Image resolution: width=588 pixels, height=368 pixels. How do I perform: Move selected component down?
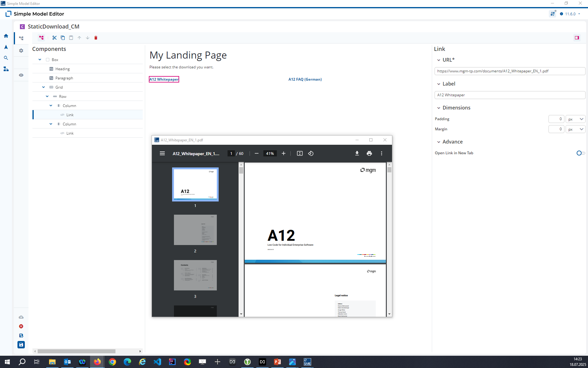point(88,38)
